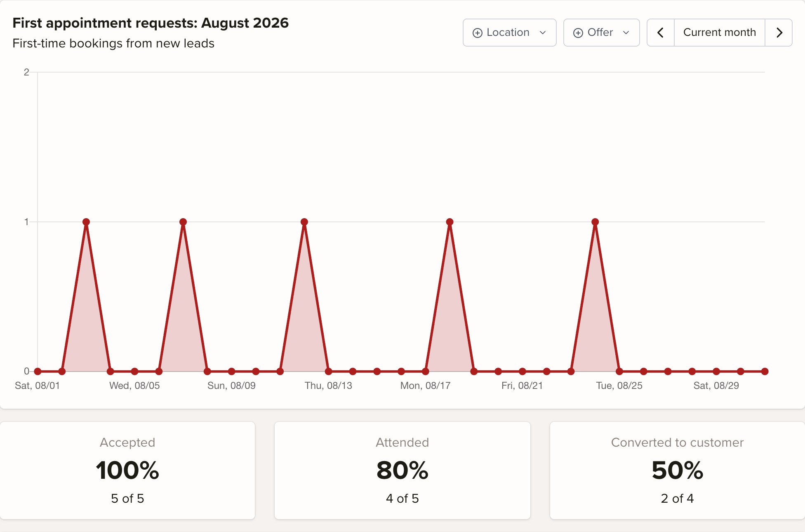Click the data point at Sat, 08/01
The height and width of the screenshot is (532, 805).
(x=38, y=371)
